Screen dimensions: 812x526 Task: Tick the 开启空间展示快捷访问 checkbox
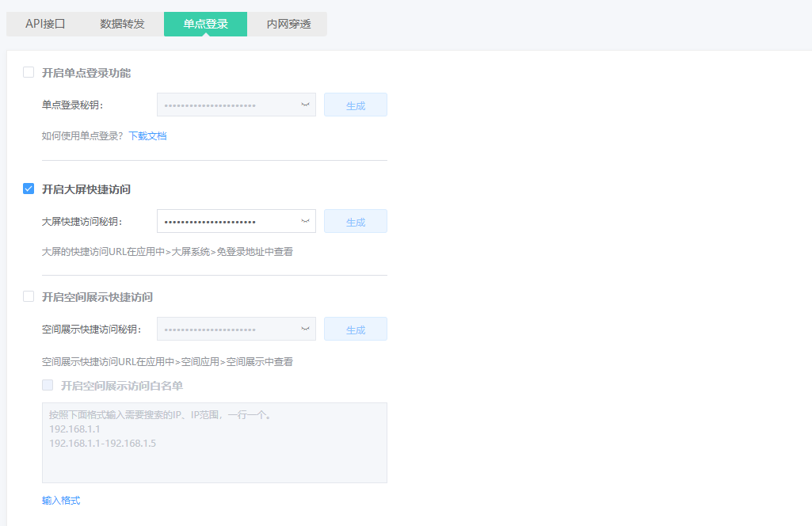(29, 296)
